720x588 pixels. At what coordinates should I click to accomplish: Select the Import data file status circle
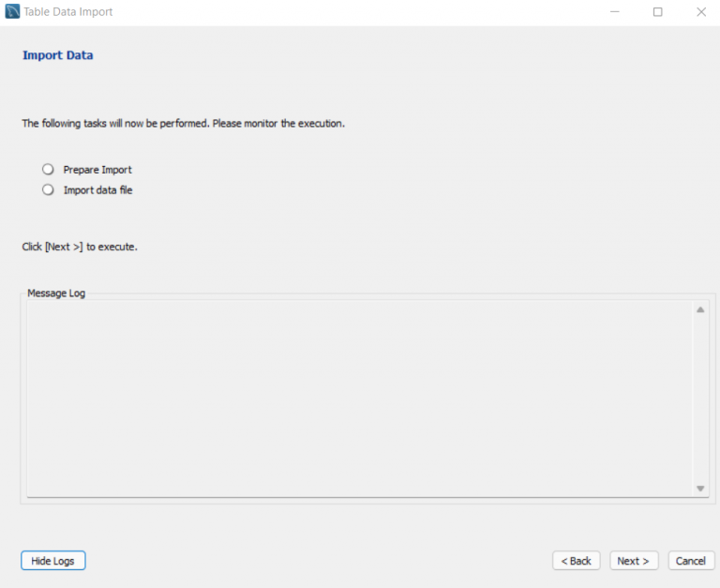tap(48, 189)
